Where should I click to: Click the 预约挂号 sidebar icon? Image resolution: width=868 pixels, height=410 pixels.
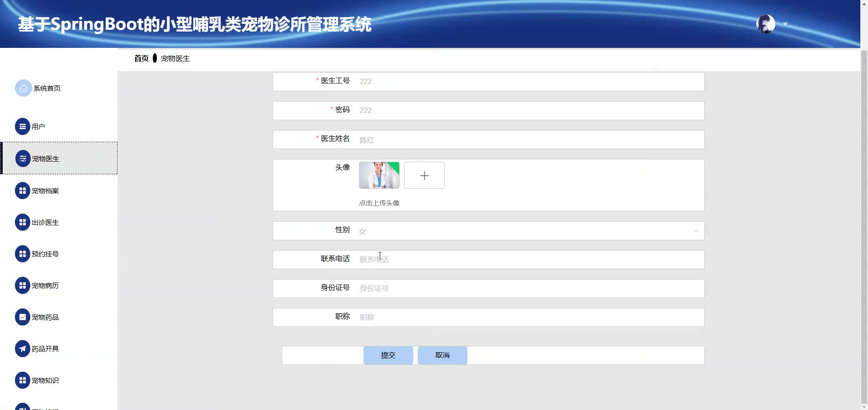(23, 254)
